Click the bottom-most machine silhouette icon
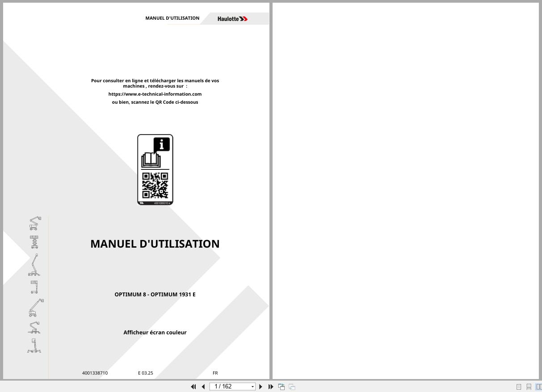Image resolution: width=542 pixels, height=392 pixels. coord(34,346)
